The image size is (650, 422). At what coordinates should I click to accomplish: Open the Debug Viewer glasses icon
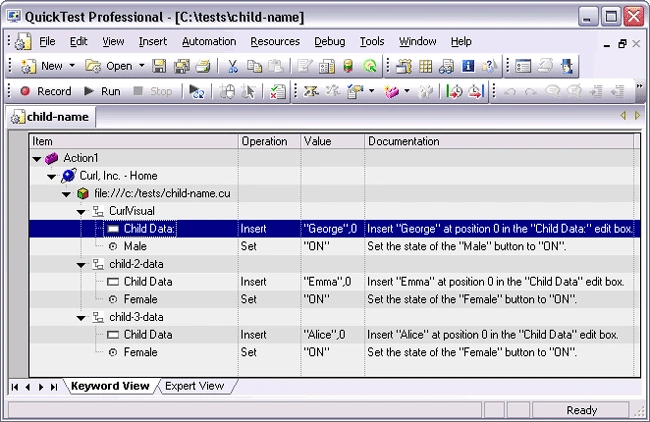446,66
